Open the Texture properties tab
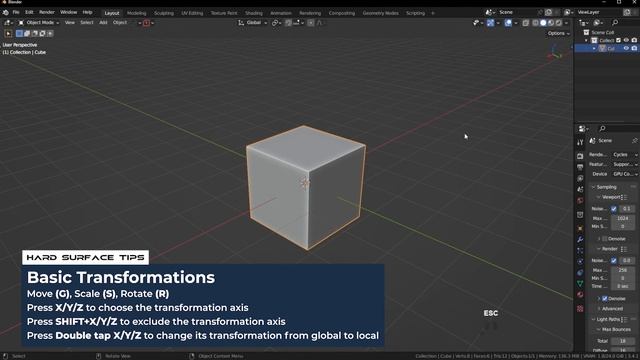 580,309
